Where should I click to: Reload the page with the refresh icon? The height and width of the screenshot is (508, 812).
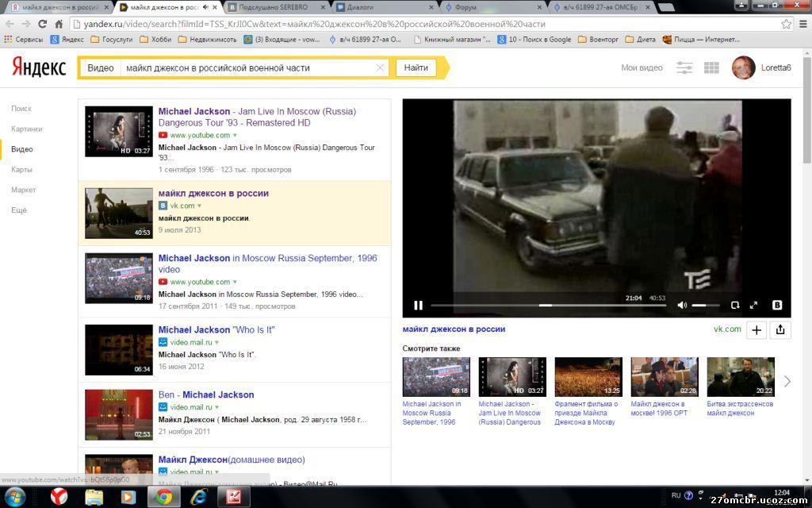[43, 24]
